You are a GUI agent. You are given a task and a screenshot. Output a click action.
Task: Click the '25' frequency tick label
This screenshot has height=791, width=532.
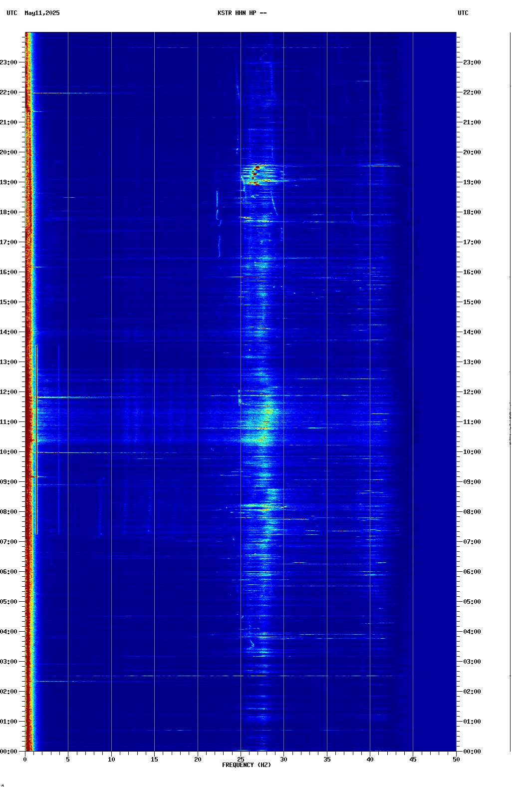pos(241,760)
